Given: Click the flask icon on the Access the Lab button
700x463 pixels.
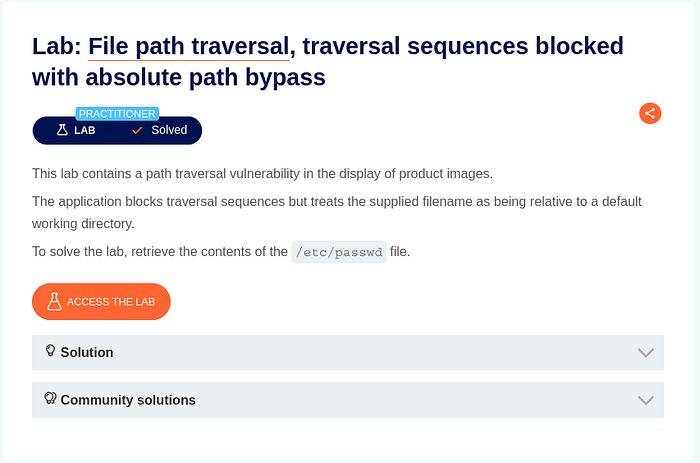Looking at the screenshot, I should click(54, 301).
